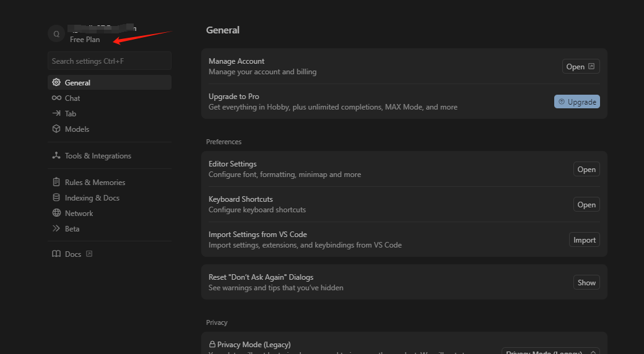This screenshot has width=644, height=354.
Task: Click the Models cube icon
Action: click(x=56, y=129)
